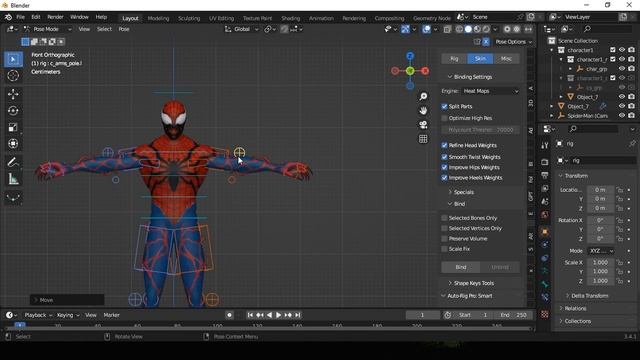640x360 pixels.
Task: Enable Scale Fix checkbox
Action: tap(444, 249)
